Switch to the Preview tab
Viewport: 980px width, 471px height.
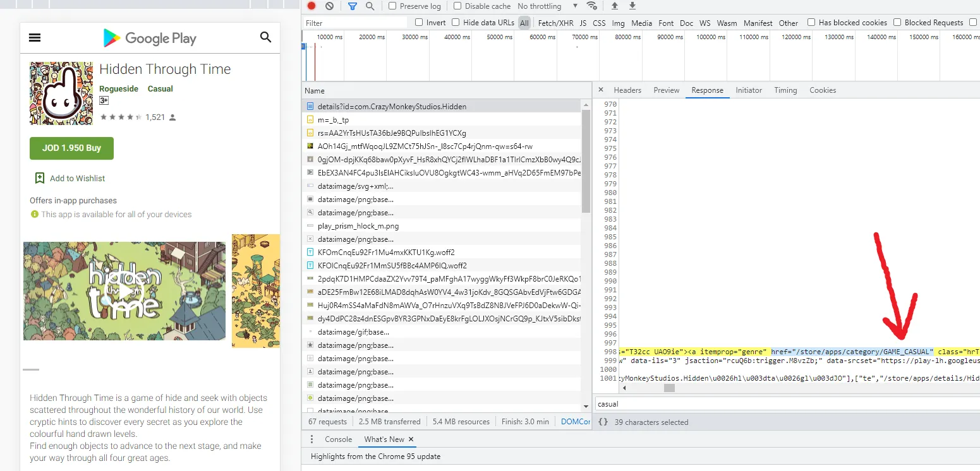point(667,90)
